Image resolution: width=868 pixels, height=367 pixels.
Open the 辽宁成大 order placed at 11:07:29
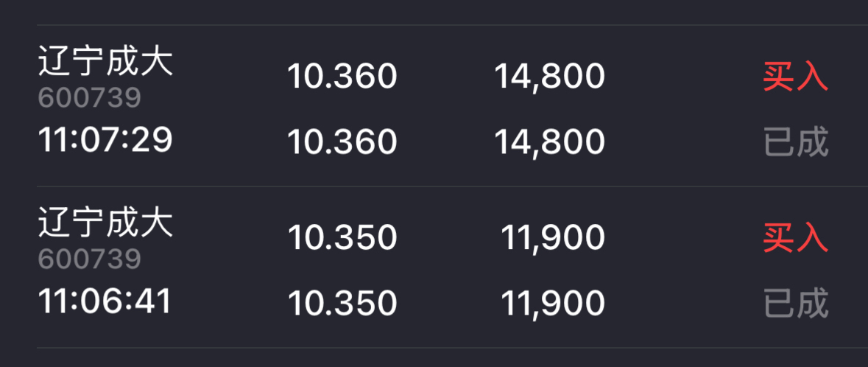pyautogui.click(x=105, y=62)
